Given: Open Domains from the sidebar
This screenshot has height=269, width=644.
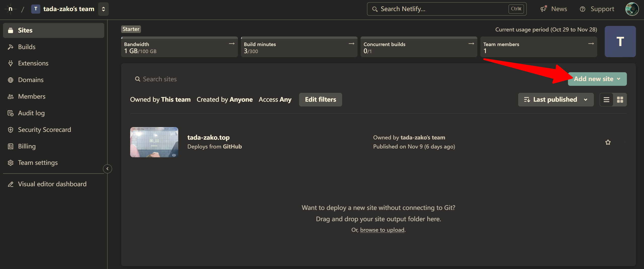Looking at the screenshot, I should pyautogui.click(x=30, y=80).
